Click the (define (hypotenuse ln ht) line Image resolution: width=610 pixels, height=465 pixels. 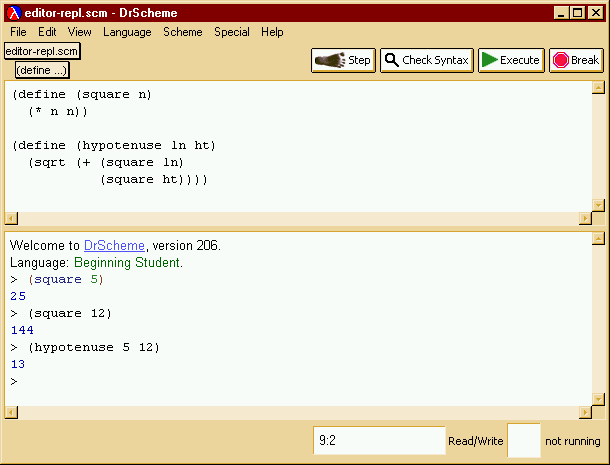(x=114, y=146)
